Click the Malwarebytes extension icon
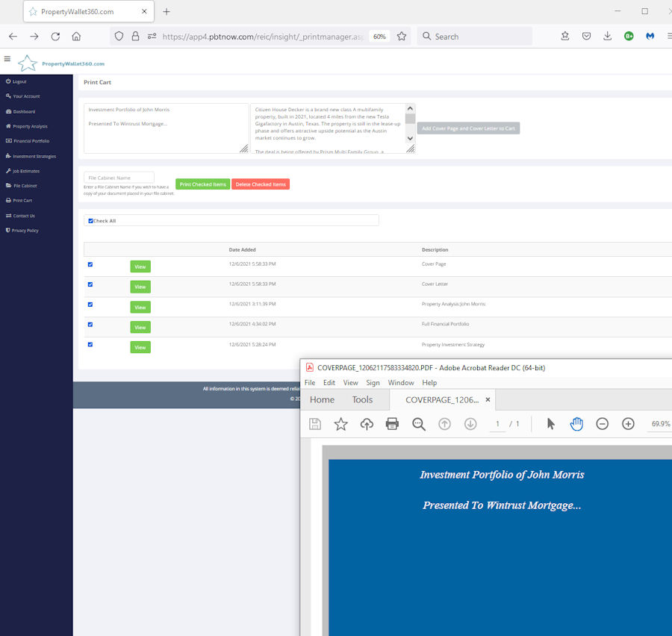The image size is (672, 636). [650, 37]
